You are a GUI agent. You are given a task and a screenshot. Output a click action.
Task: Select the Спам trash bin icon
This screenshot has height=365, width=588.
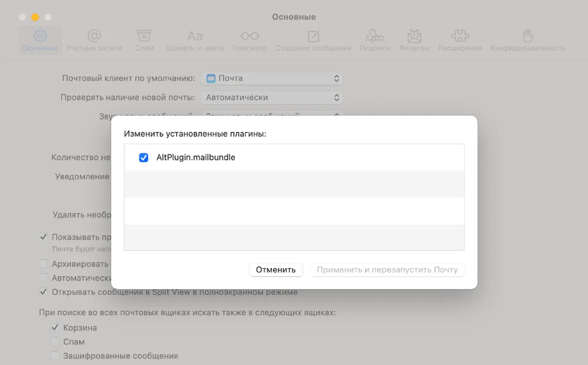point(144,36)
